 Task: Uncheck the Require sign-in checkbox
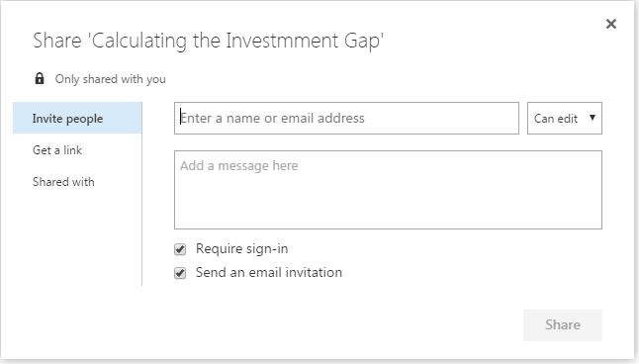click(180, 249)
